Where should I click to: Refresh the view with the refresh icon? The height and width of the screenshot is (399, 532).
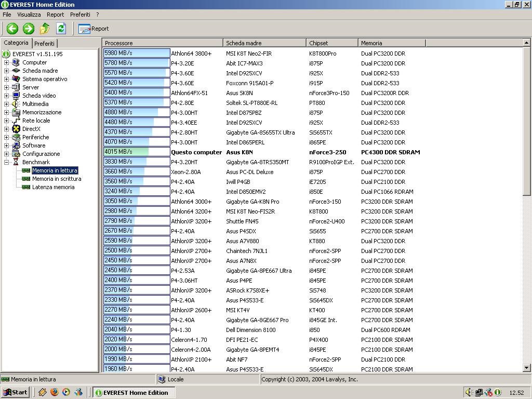61,29
